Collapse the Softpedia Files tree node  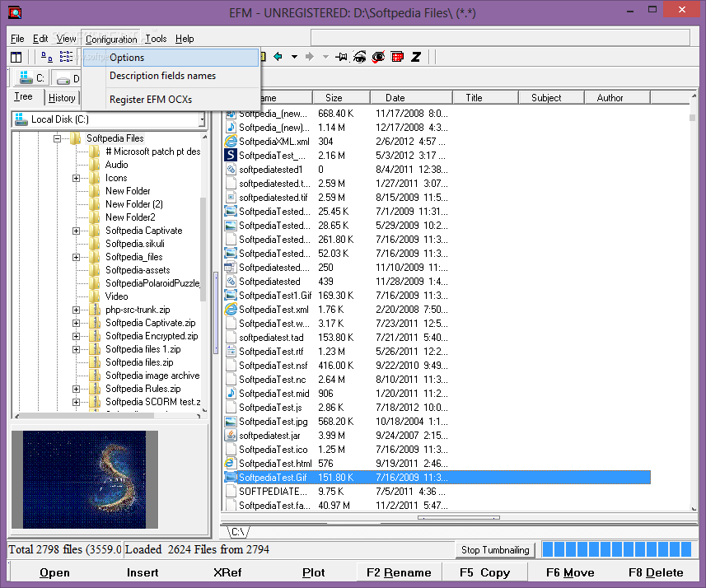(x=57, y=138)
